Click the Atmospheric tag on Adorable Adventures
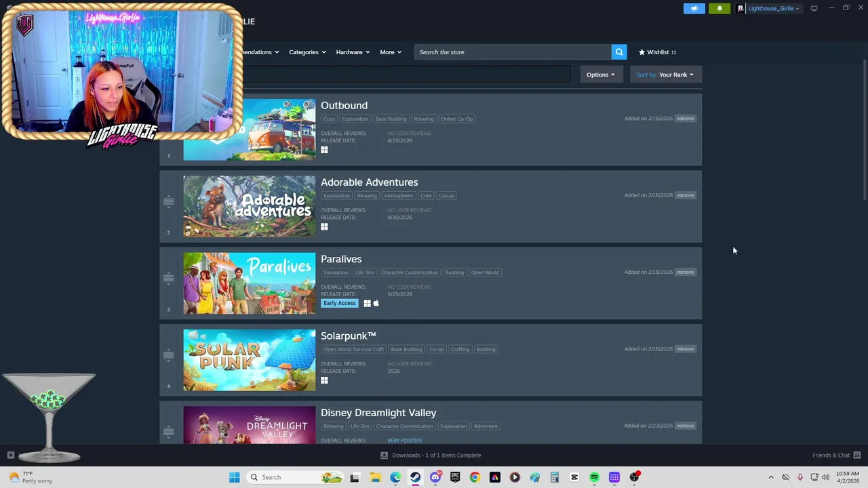 point(399,195)
